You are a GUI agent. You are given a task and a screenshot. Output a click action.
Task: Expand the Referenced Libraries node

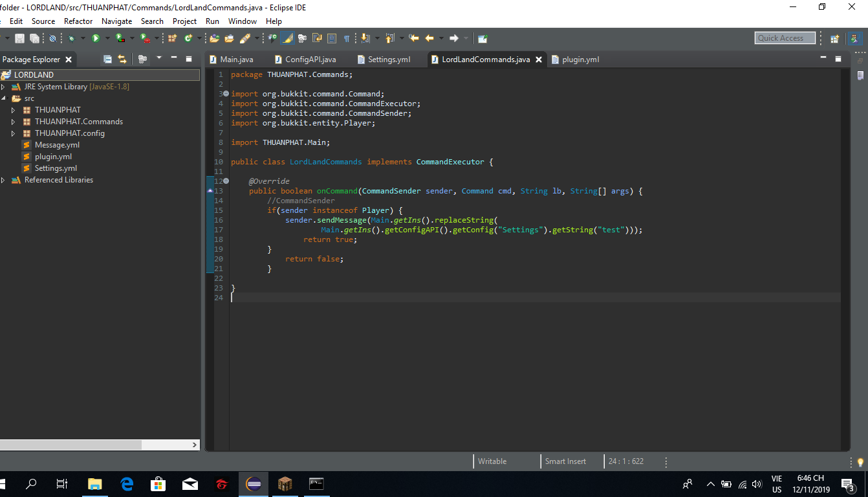coord(3,180)
